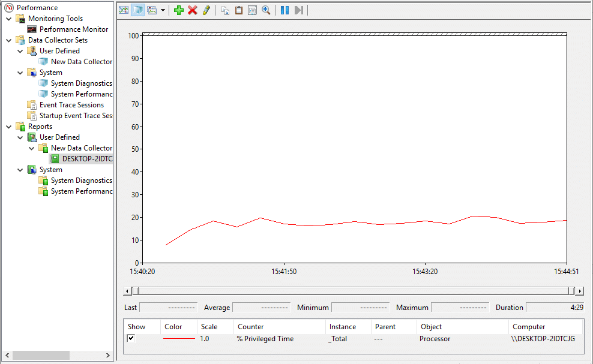
Task: Open the Change Graph Type dropdown arrow
Action: click(x=163, y=10)
